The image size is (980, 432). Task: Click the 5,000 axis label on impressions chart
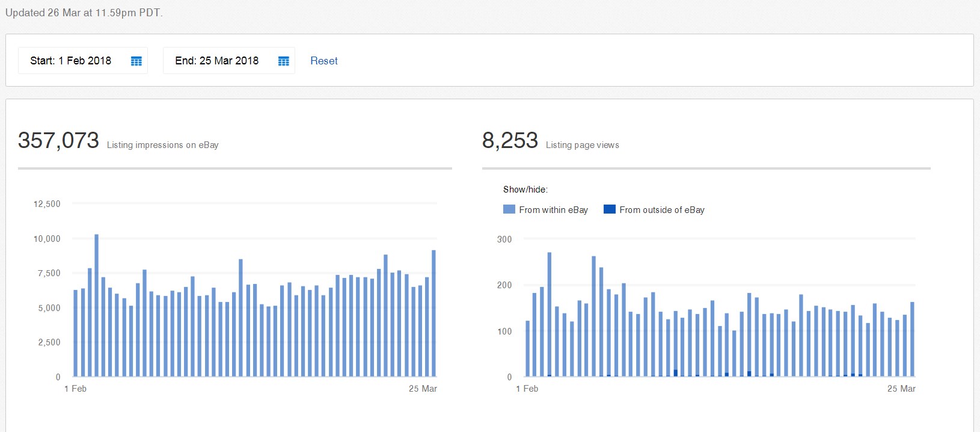(49, 308)
